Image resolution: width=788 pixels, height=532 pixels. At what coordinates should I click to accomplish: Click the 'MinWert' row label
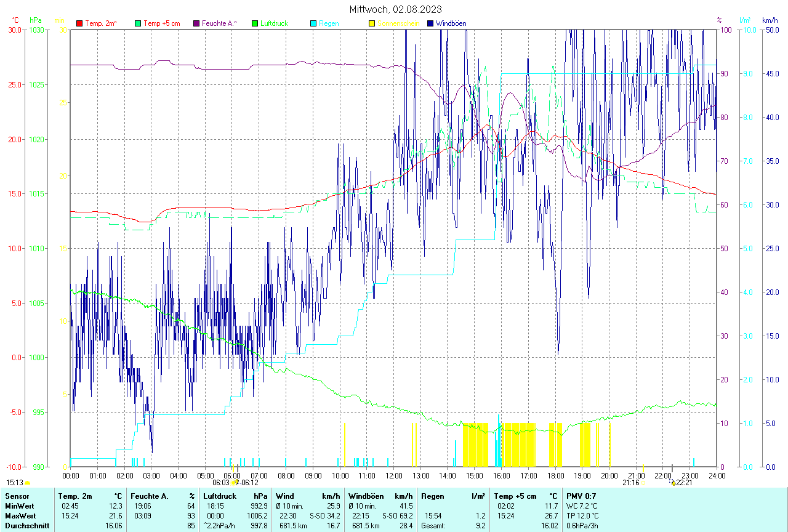(x=18, y=506)
